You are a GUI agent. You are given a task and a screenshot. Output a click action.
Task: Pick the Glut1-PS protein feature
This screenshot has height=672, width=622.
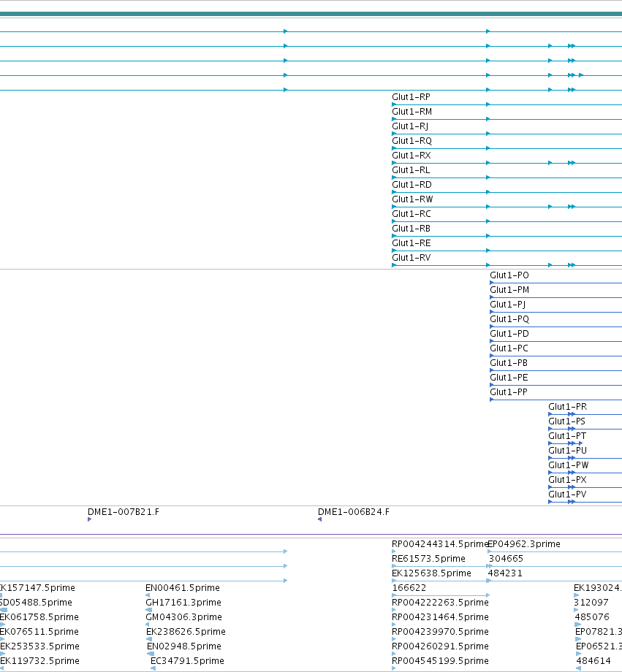point(566,421)
